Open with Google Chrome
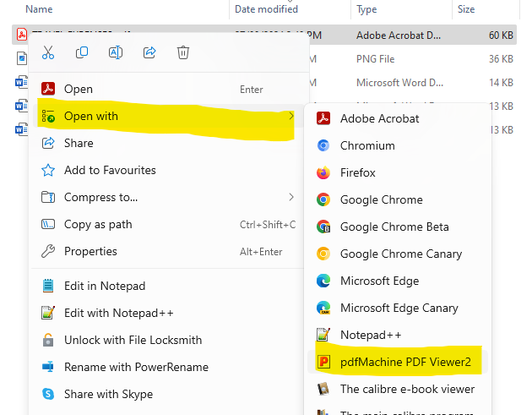Screen dimensions: 532x415 pyautogui.click(x=397, y=199)
